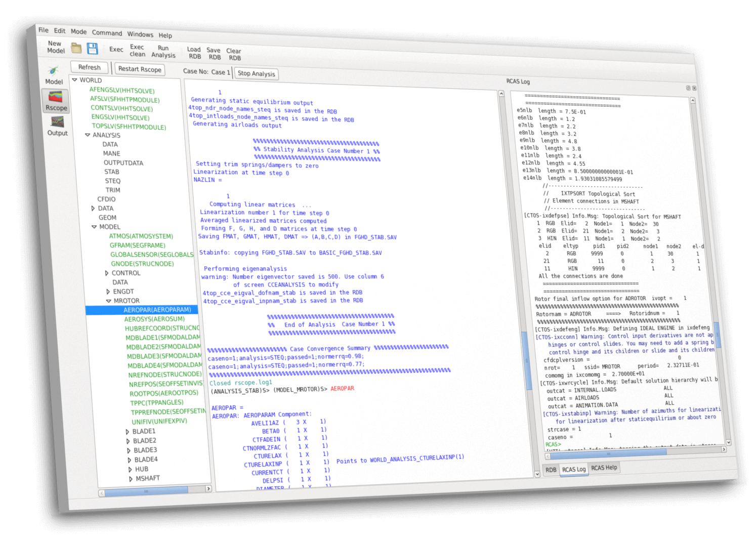Open the Output mode icon

tap(57, 126)
